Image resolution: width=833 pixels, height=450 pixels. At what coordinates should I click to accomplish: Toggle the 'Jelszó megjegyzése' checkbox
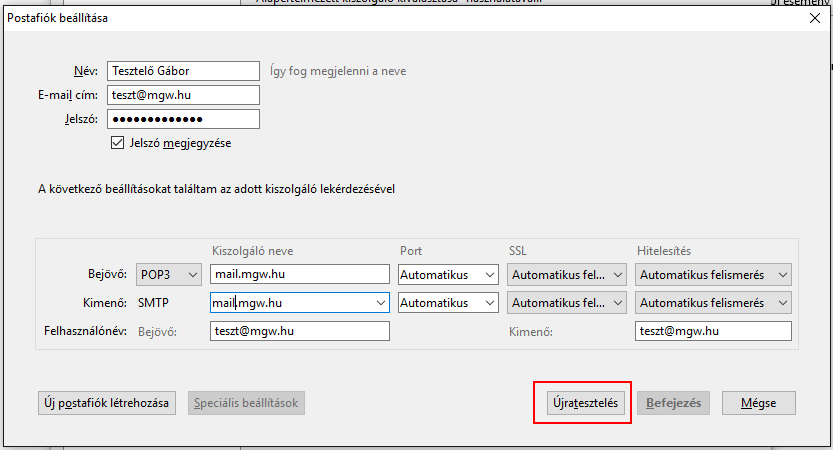[x=118, y=143]
